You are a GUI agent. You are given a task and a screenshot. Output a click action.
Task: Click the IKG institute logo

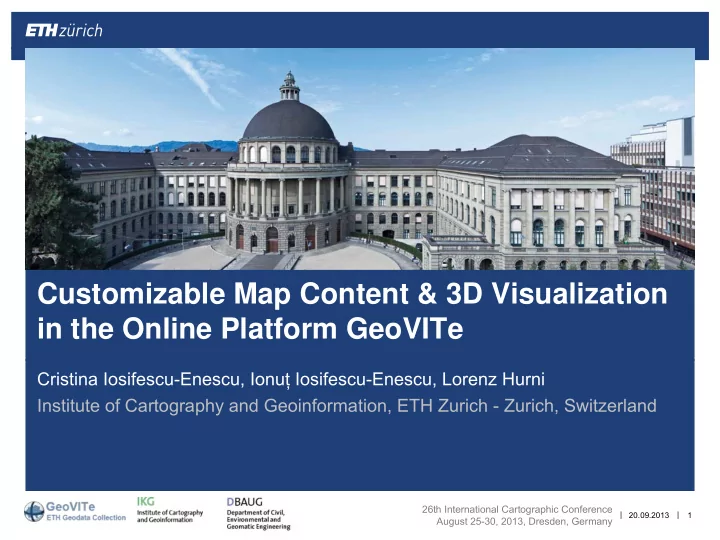click(169, 510)
